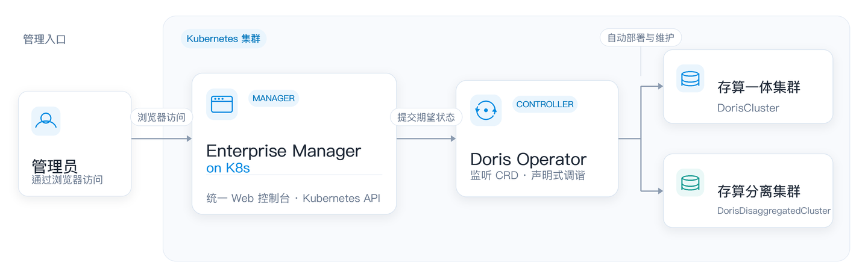Click the DorisCluster label

tap(748, 108)
